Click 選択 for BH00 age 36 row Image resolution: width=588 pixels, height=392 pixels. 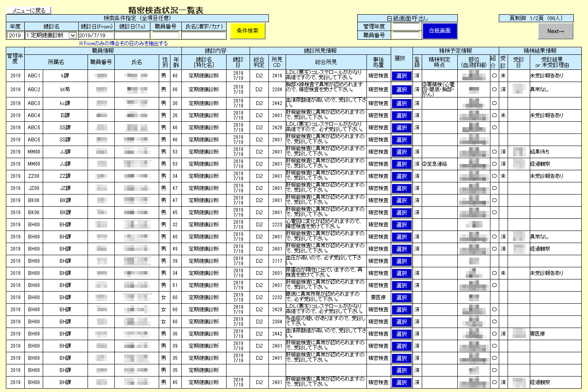click(x=402, y=334)
